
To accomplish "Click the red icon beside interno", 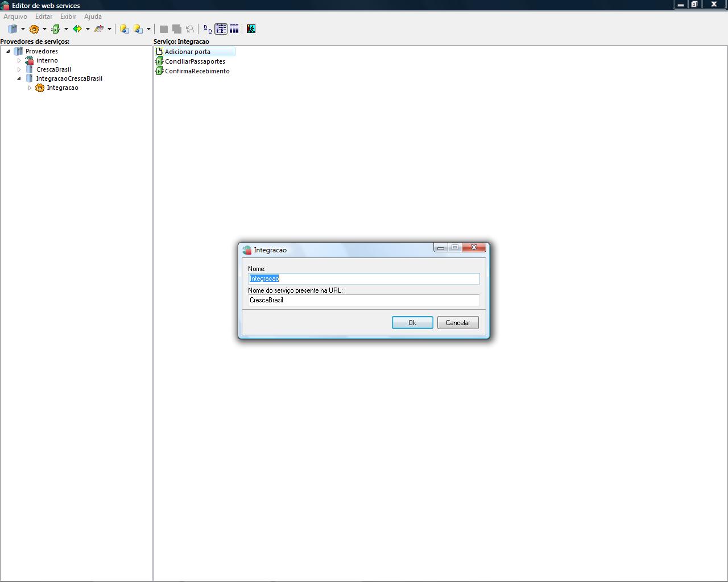I will (30, 60).
